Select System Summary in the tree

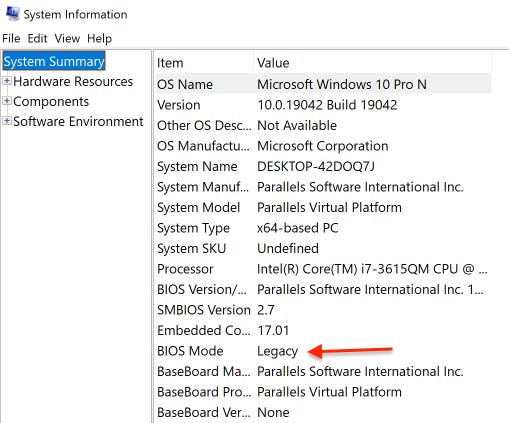click(x=54, y=62)
